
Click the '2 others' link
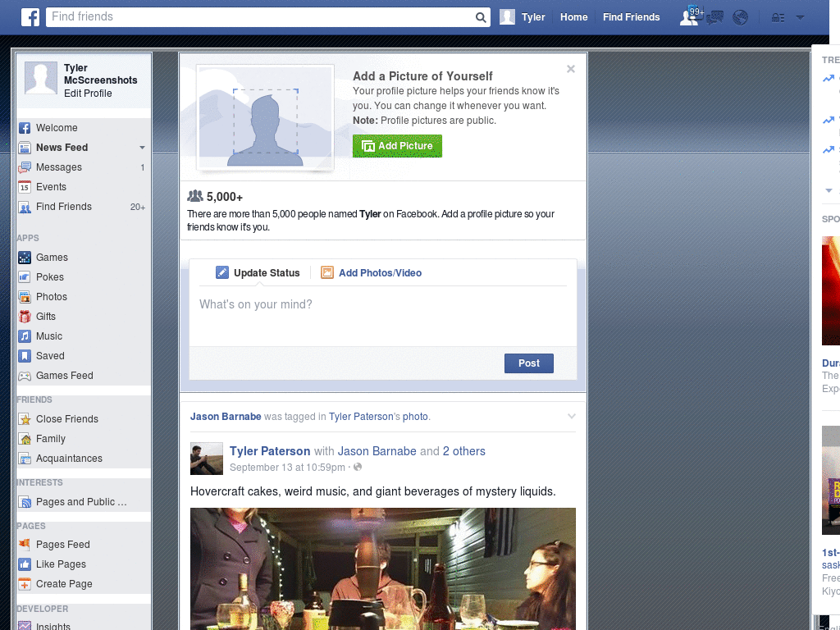(x=464, y=451)
